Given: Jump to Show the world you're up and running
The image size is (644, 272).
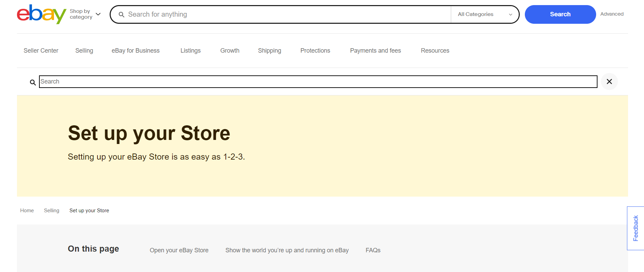Looking at the screenshot, I should click(x=287, y=250).
